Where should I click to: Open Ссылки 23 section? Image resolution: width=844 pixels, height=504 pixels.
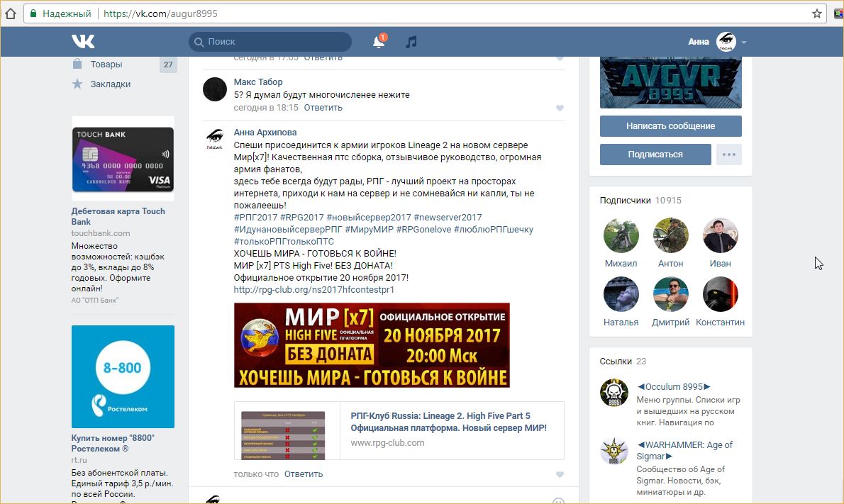tap(623, 362)
